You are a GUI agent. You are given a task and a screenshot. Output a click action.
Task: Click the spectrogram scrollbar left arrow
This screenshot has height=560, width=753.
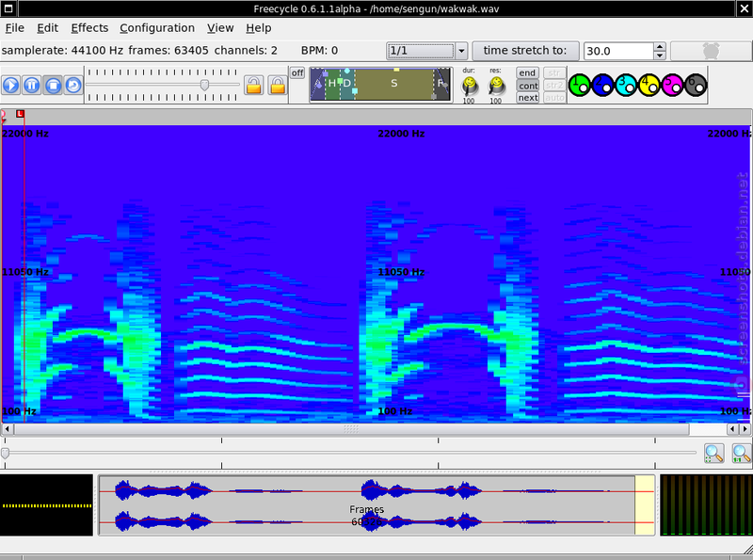click(7, 429)
